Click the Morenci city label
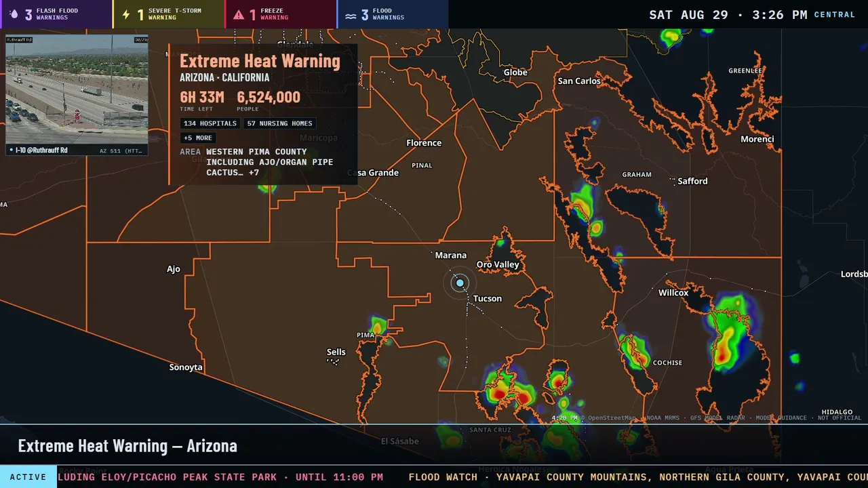The height and width of the screenshot is (488, 868). tap(757, 139)
